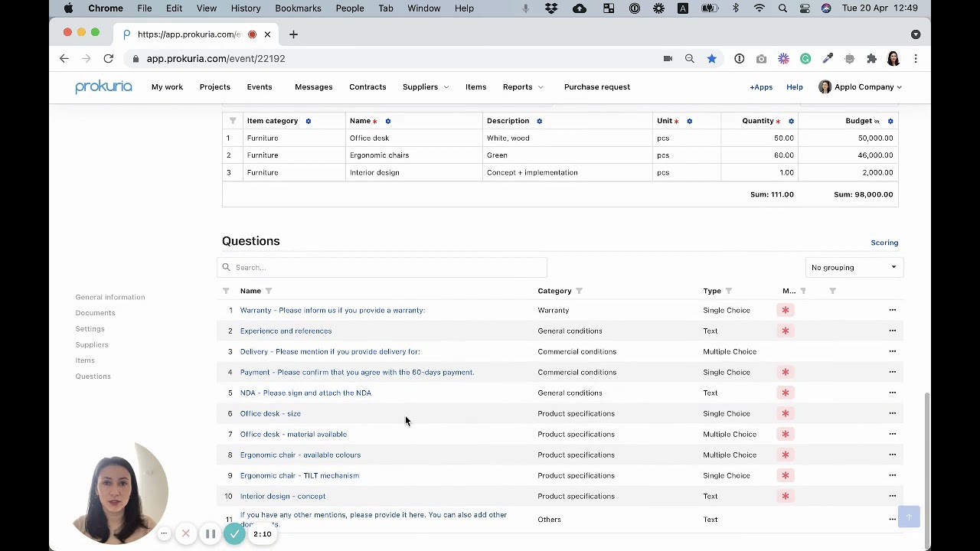Jump to Settings section in sidebar
Screen dimensions: 980x551
[x=90, y=329]
